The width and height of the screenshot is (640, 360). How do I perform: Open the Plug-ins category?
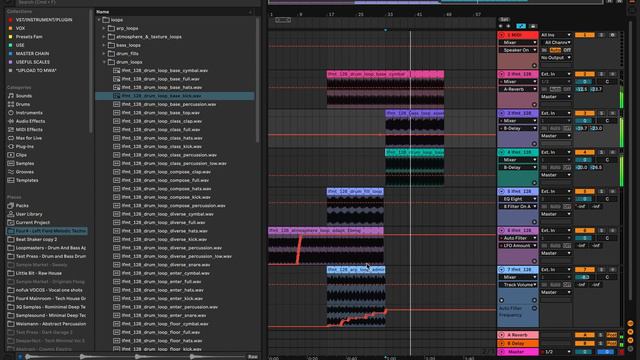[24, 147]
